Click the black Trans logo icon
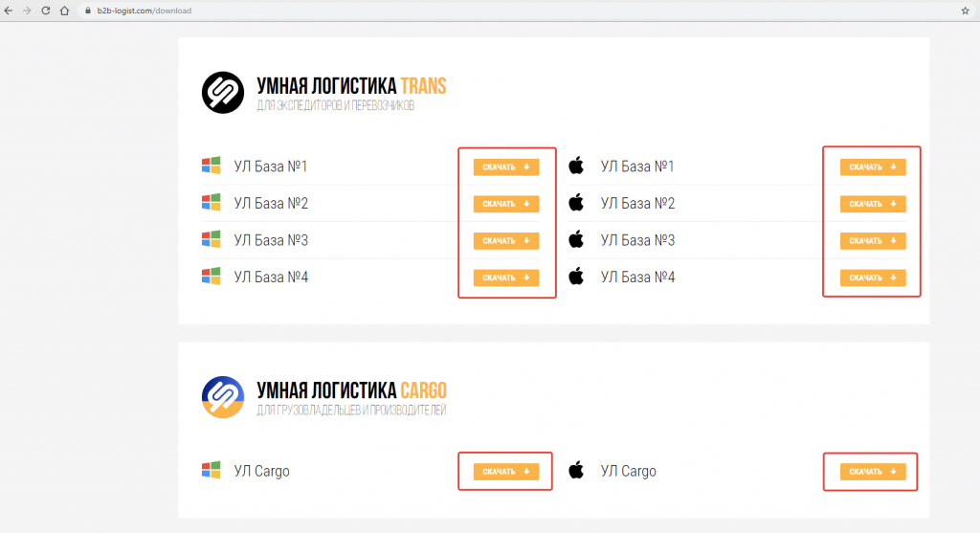Viewport: 980px width, 533px height. click(x=222, y=93)
